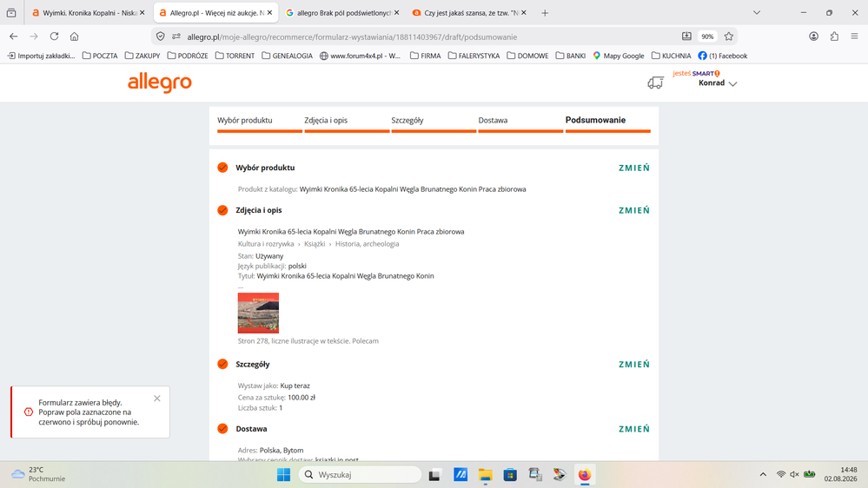Open DOMOWE bookmarks folder
Screen dimensions: 868x488
click(x=527, y=56)
